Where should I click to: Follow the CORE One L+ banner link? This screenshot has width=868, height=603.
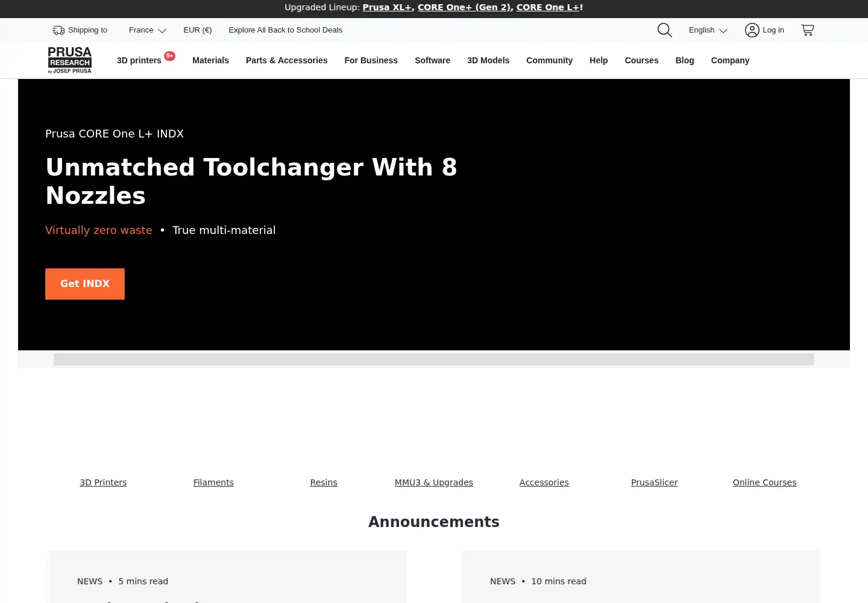click(548, 8)
